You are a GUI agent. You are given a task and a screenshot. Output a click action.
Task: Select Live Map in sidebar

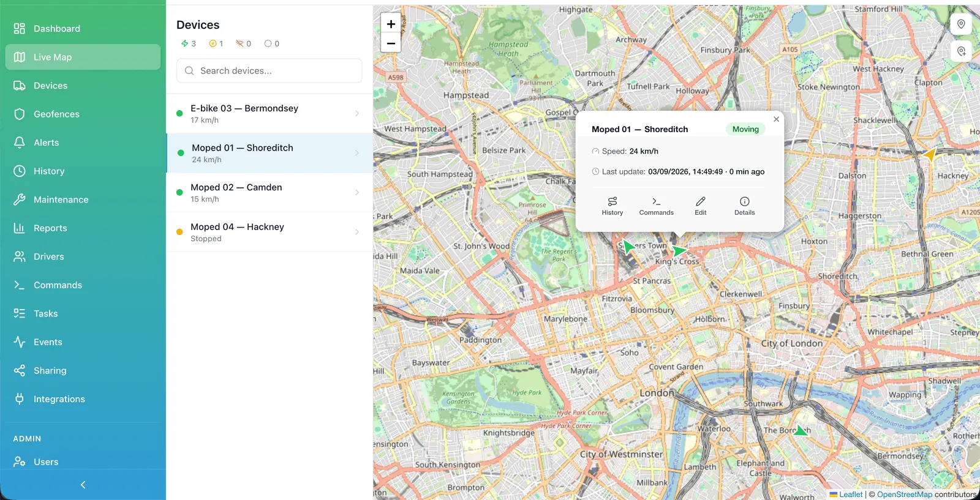tap(83, 57)
